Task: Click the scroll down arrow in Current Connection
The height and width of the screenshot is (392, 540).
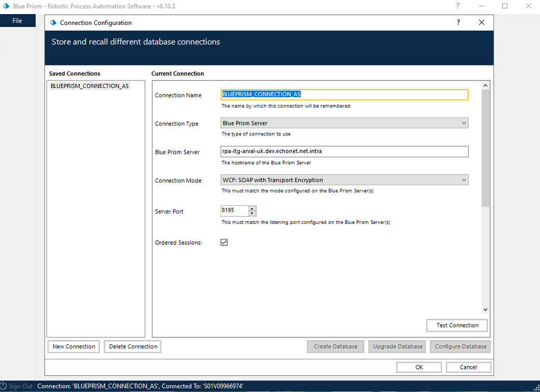Action: tap(485, 310)
